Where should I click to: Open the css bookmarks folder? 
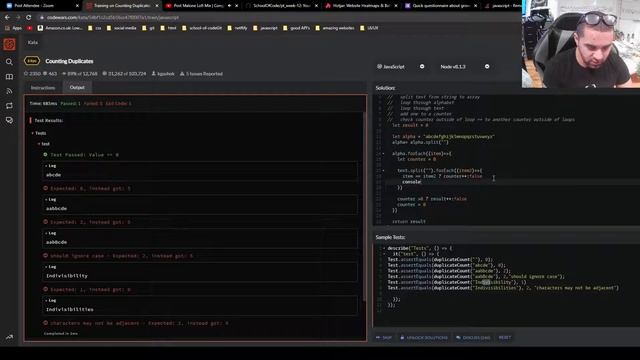[95, 28]
